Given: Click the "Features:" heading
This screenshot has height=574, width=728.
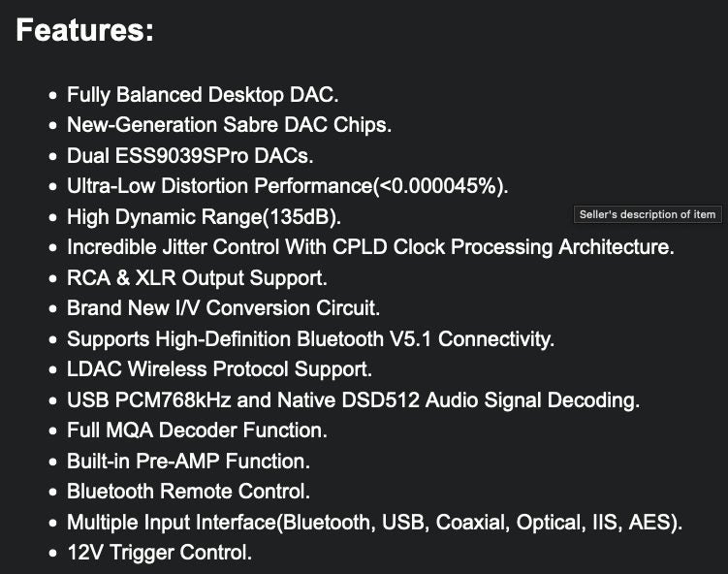Looking at the screenshot, I should point(84,30).
